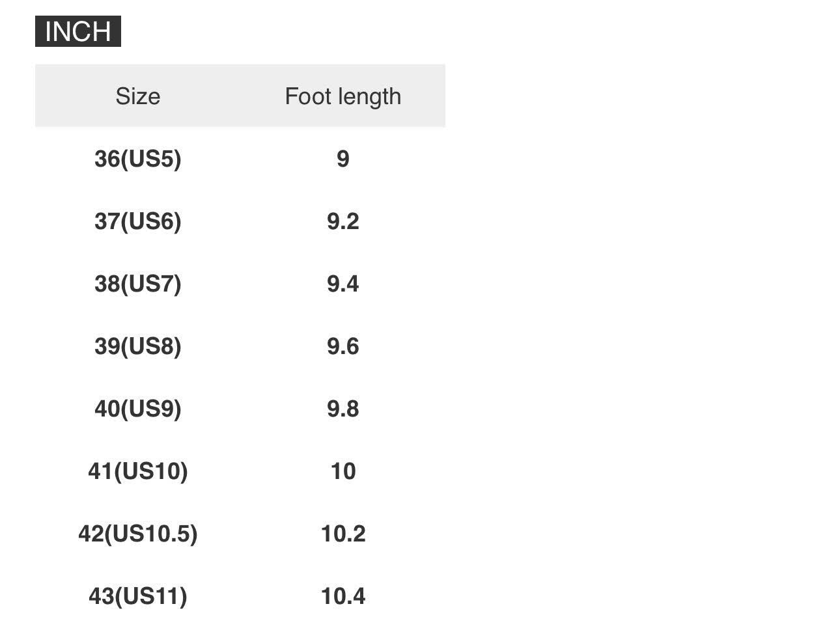
Task: Click the Size column header
Action: (x=137, y=96)
